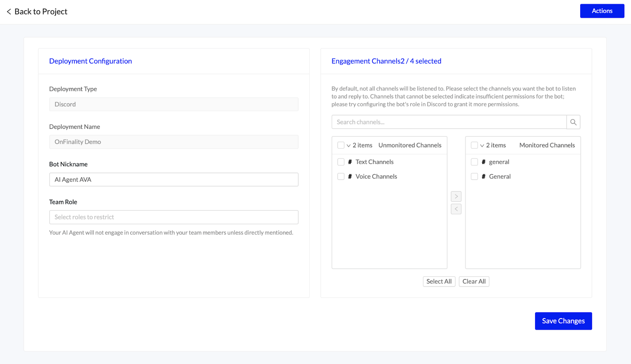This screenshot has width=631, height=364.
Task: Click the Select All button
Action: pyautogui.click(x=439, y=281)
